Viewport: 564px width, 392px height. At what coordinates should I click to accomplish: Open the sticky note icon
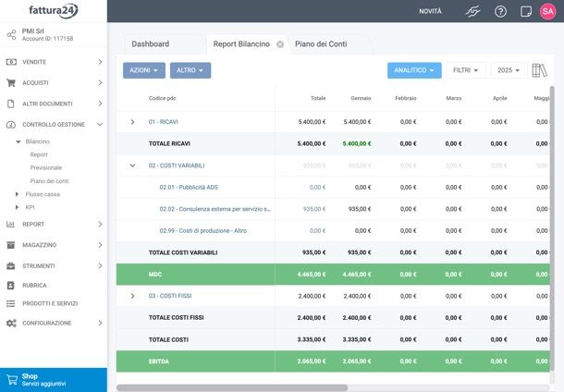tap(526, 11)
